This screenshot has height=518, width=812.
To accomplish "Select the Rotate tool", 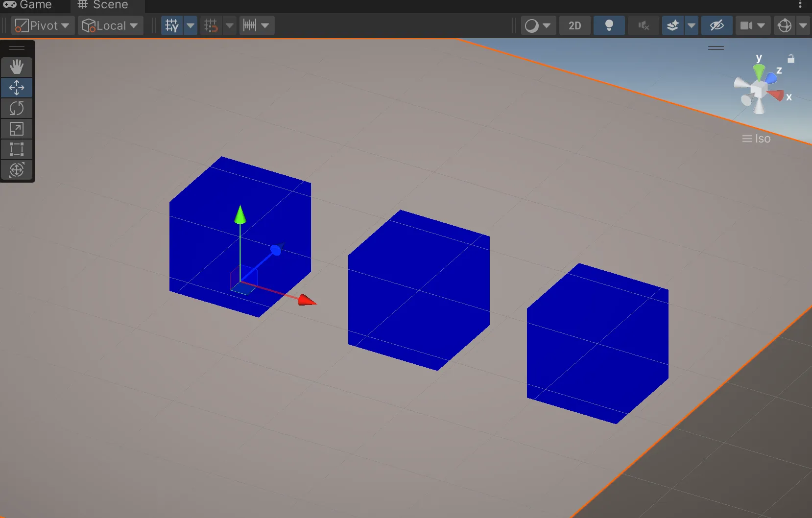I will click(17, 108).
